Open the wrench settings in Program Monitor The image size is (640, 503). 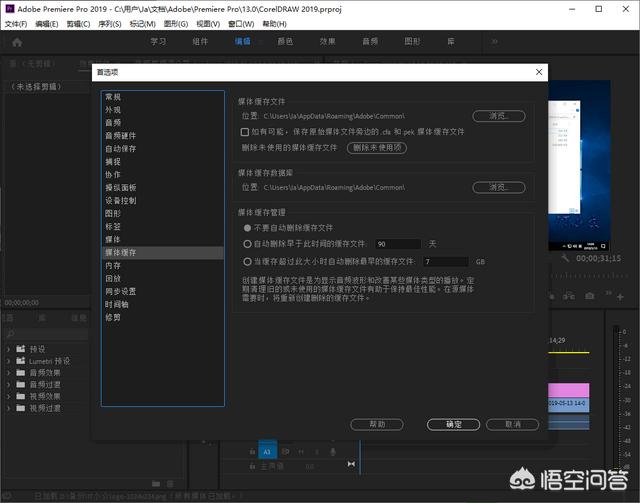coord(564,258)
